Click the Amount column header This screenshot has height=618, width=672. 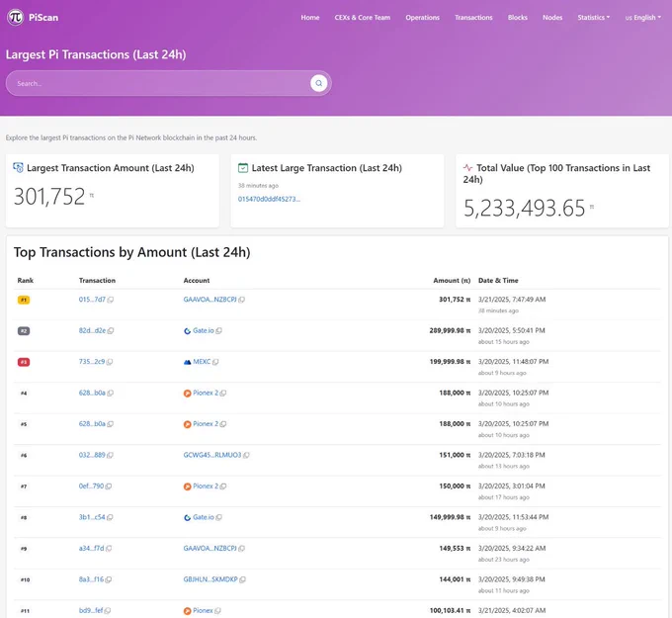[452, 280]
